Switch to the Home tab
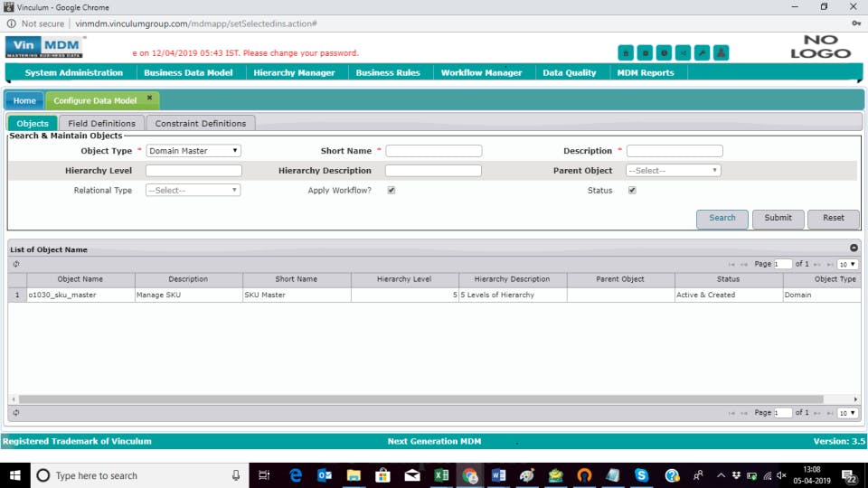Screen dimensions: 868x488 [24, 100]
